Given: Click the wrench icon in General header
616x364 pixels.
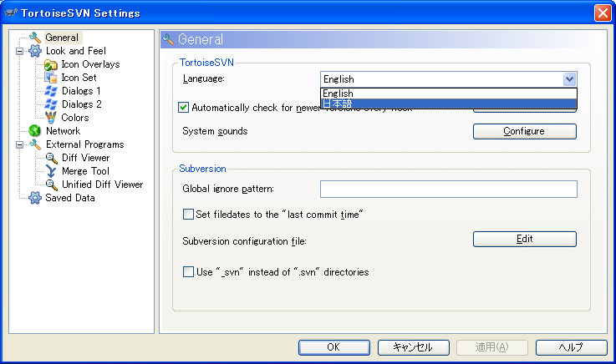Looking at the screenshot, I should (168, 39).
